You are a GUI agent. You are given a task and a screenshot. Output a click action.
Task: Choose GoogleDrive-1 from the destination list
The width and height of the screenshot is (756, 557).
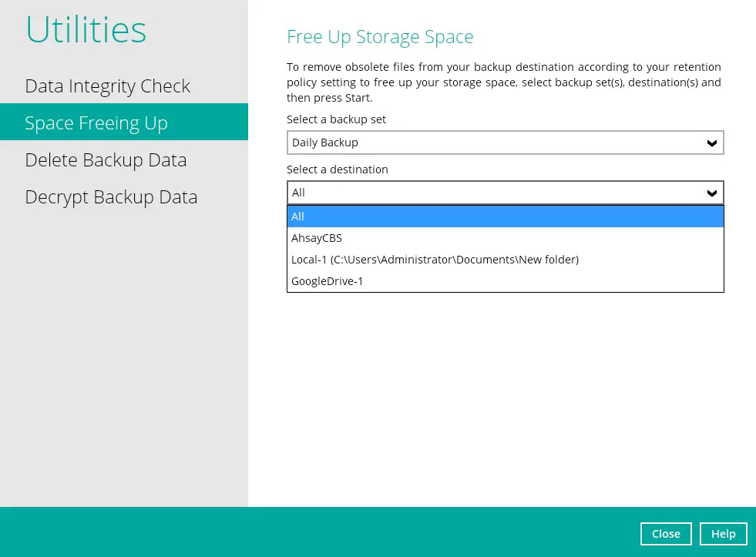click(328, 281)
